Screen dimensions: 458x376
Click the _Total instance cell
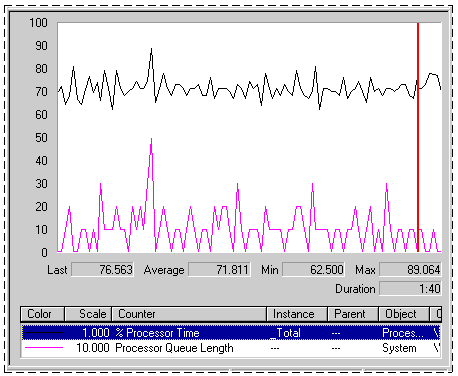(x=288, y=333)
